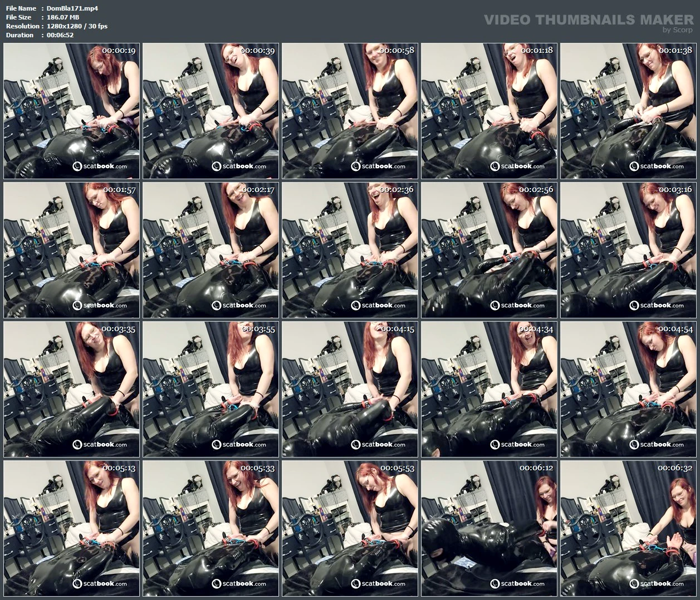Open the frame at timestamp 00:01:57

(x=72, y=250)
